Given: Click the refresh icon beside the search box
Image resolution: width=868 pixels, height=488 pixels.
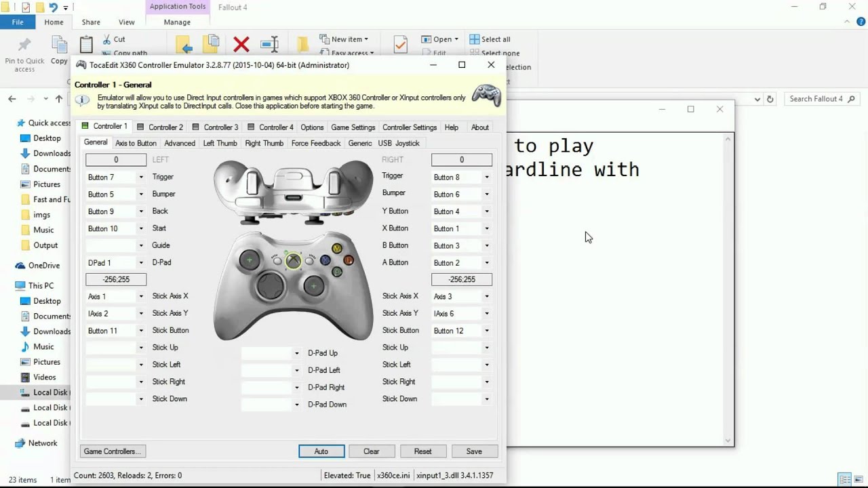Looking at the screenshot, I should point(770,99).
